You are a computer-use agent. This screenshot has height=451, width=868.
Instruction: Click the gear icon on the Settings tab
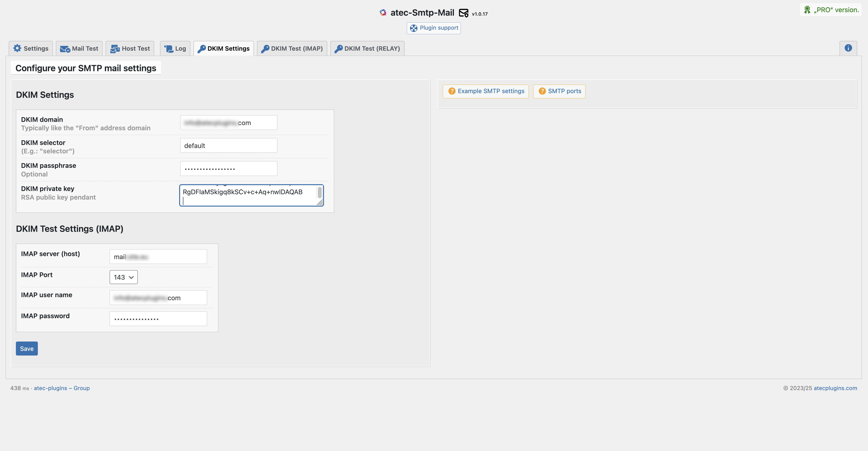[17, 48]
